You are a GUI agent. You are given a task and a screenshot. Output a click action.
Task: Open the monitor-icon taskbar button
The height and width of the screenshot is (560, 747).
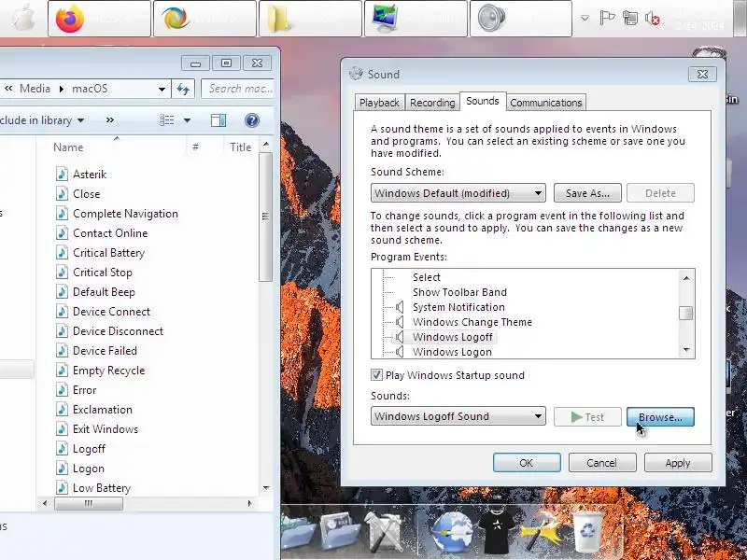pyautogui.click(x=416, y=19)
